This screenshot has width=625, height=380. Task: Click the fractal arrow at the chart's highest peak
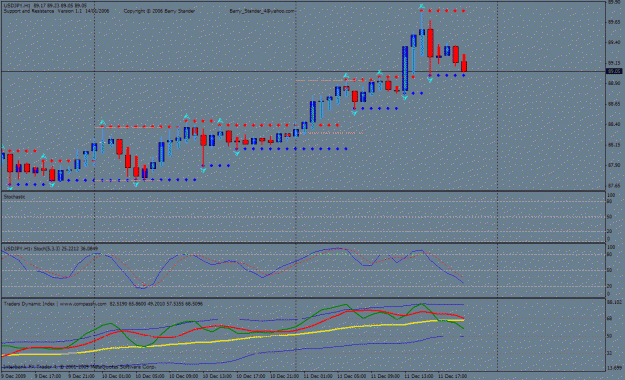421,7
